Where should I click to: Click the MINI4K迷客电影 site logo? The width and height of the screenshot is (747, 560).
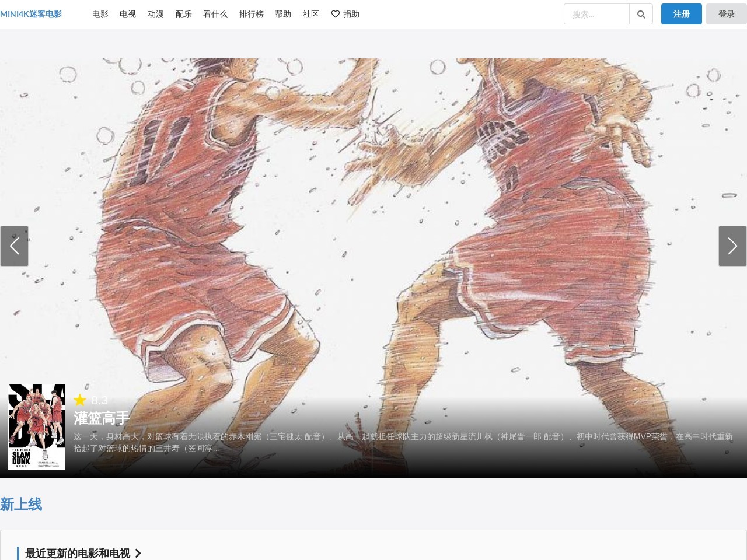pos(31,14)
